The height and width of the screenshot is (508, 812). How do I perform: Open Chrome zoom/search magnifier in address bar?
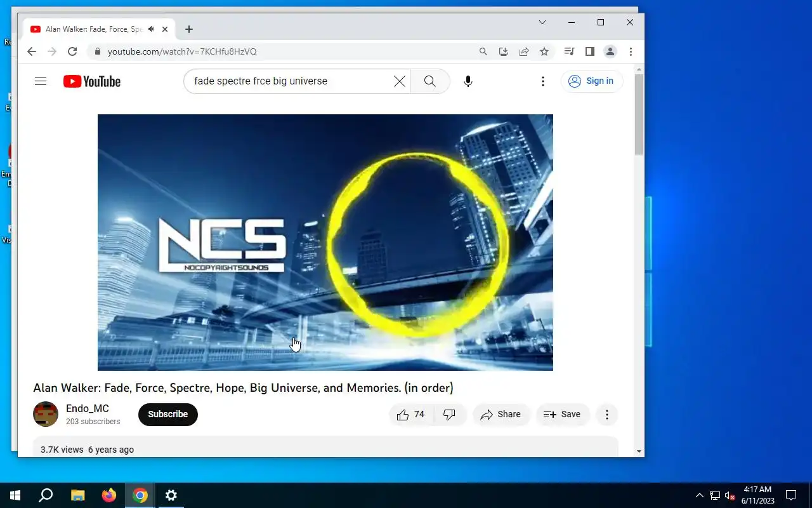point(483,51)
